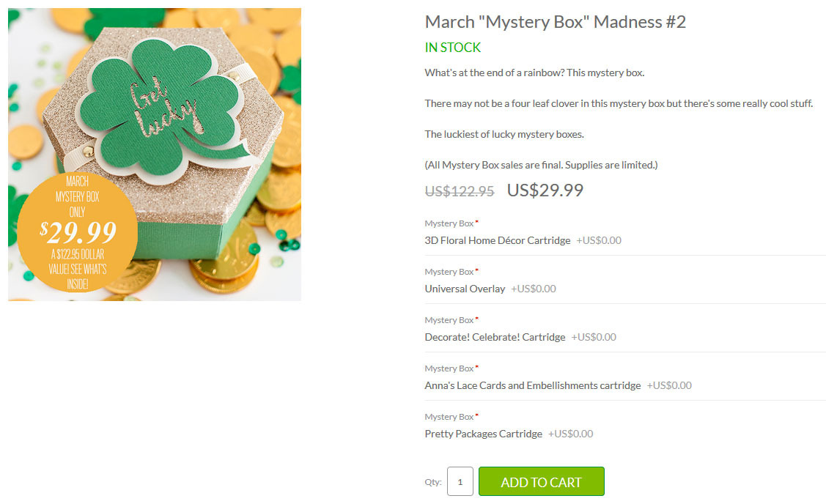The width and height of the screenshot is (826, 504).
Task: Select the 3D Floral Home Décor Cartridge option
Action: (497, 241)
